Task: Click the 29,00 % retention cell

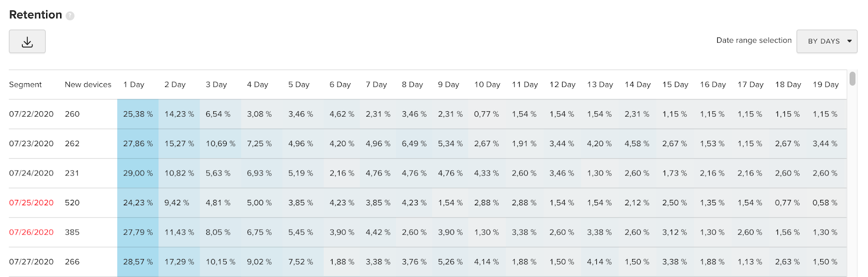Action: tap(138, 173)
